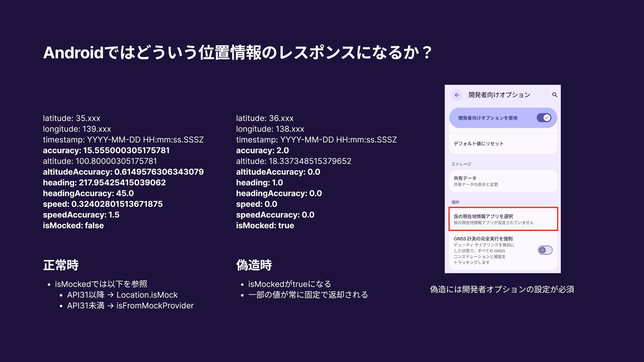Toggle 開発者向けオプションを使用 switch off

544,118
